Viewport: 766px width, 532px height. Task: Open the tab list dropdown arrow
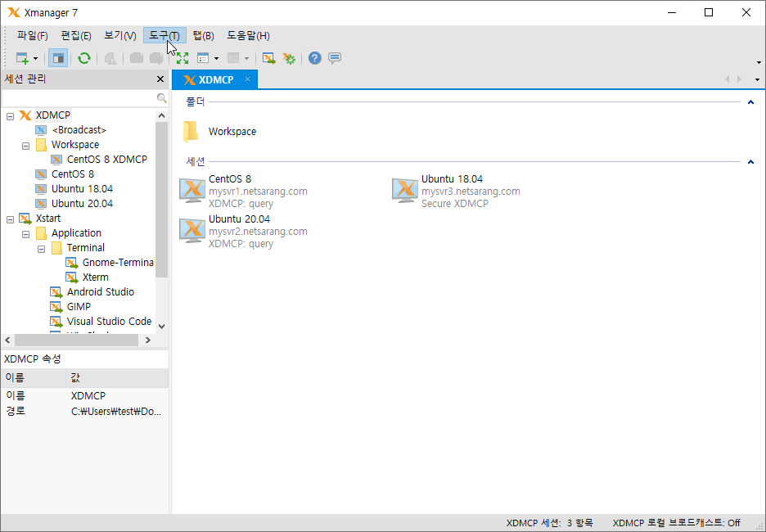757,79
